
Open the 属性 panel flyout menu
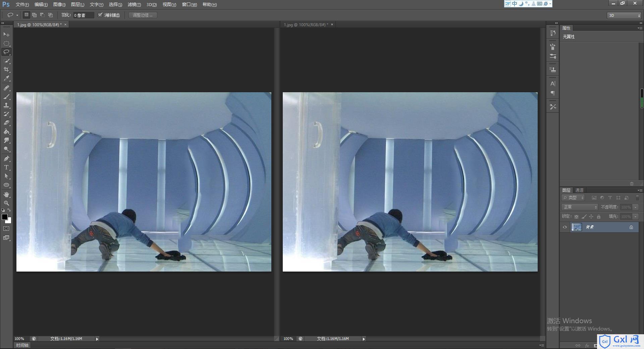(x=640, y=28)
